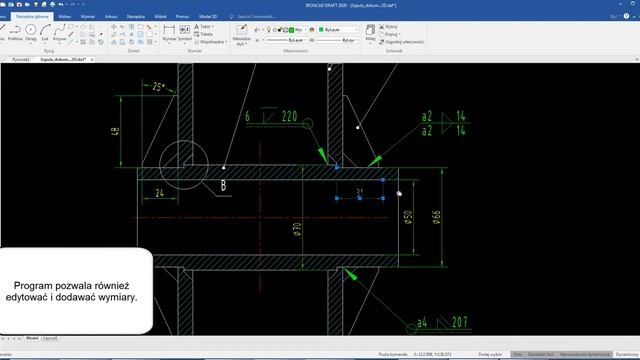Viewport: 640px width, 360px height.
Task: Open the Wymiar ribbon tab
Action: pos(88,16)
